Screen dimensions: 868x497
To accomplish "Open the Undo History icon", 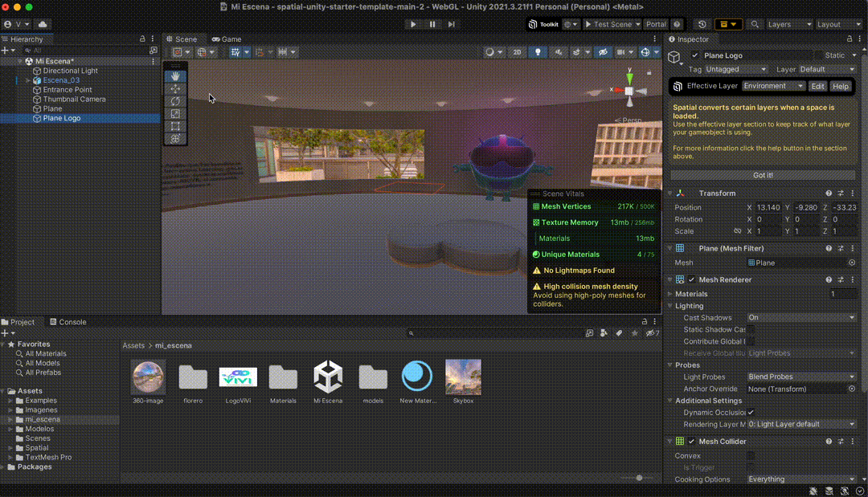I will coord(702,24).
